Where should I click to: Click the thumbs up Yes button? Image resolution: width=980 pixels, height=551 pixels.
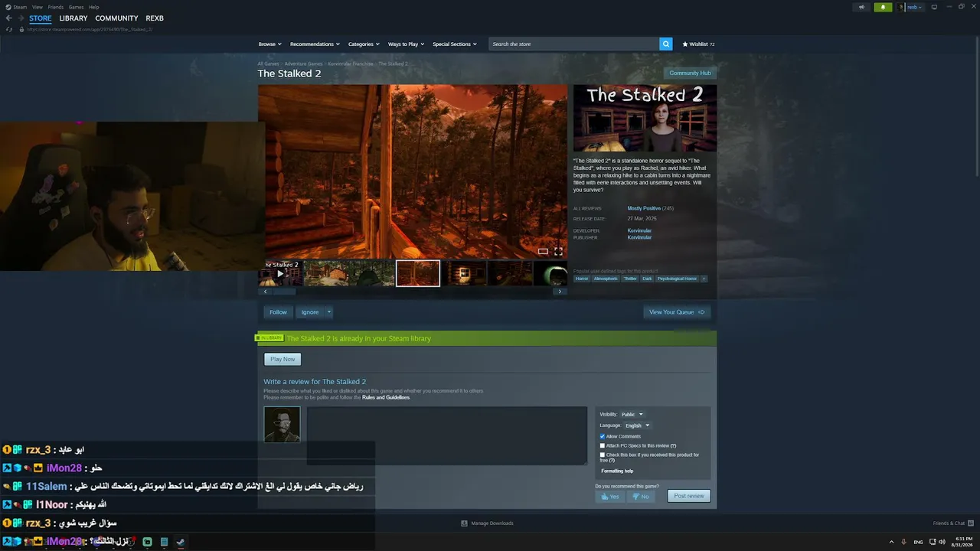point(610,497)
